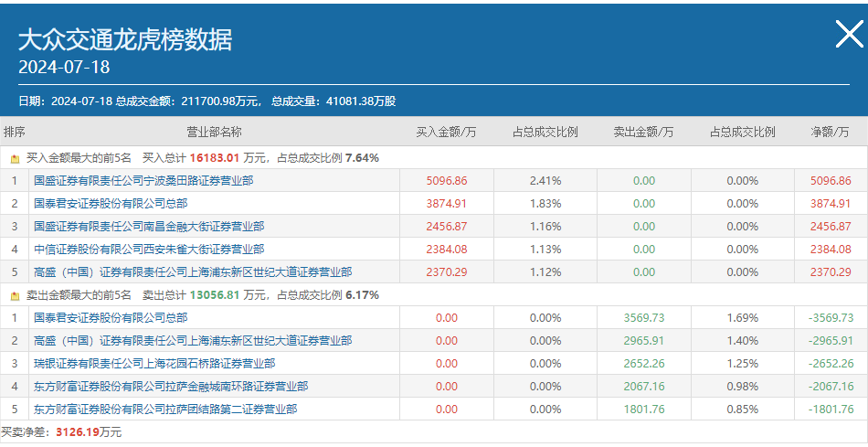Click the 1.13% proportion cell

click(x=545, y=250)
